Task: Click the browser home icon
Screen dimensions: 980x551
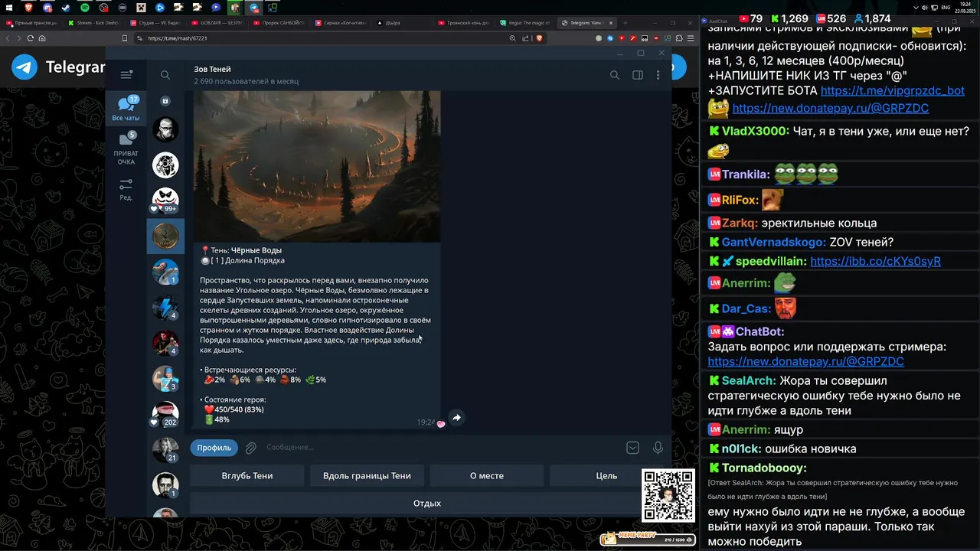Action: [x=42, y=38]
